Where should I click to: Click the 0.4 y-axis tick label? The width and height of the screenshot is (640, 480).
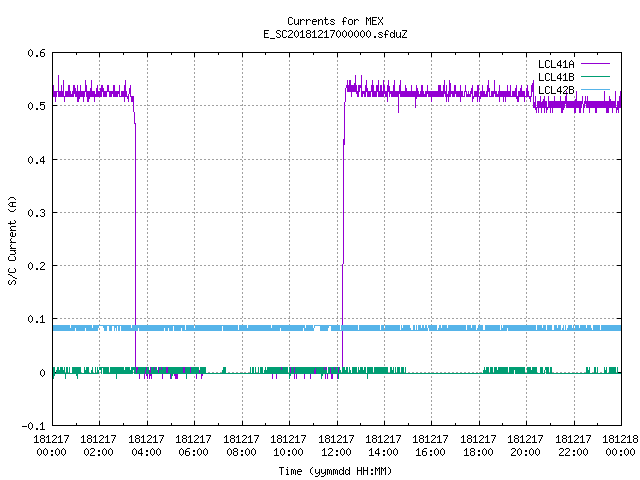[x=36, y=160]
